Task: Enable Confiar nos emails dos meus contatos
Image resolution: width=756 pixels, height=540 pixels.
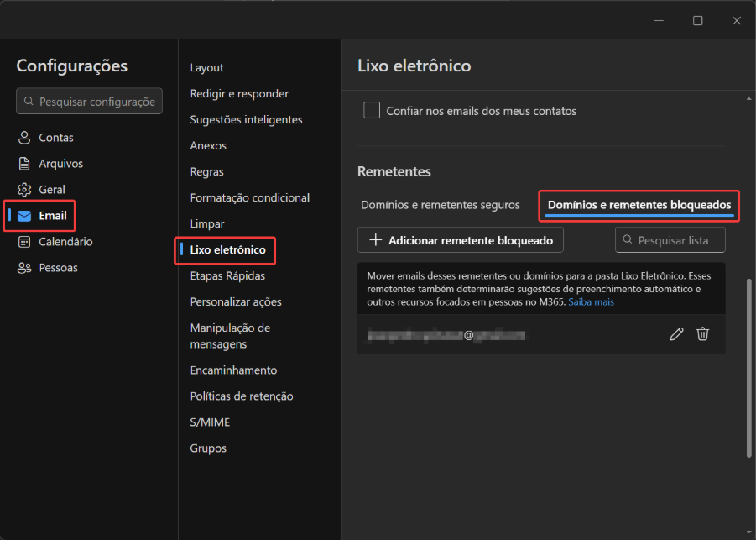Action: [x=372, y=111]
